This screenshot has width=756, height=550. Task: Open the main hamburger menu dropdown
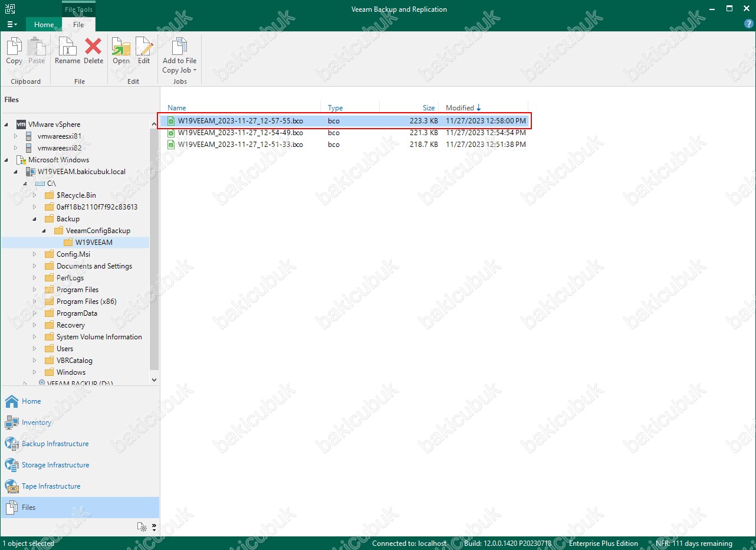[x=12, y=25]
